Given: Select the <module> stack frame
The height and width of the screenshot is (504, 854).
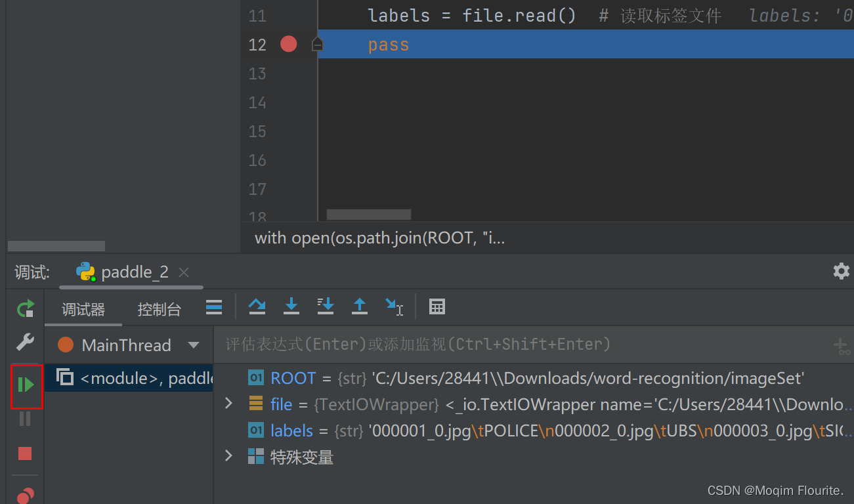Looking at the screenshot, I should (129, 379).
